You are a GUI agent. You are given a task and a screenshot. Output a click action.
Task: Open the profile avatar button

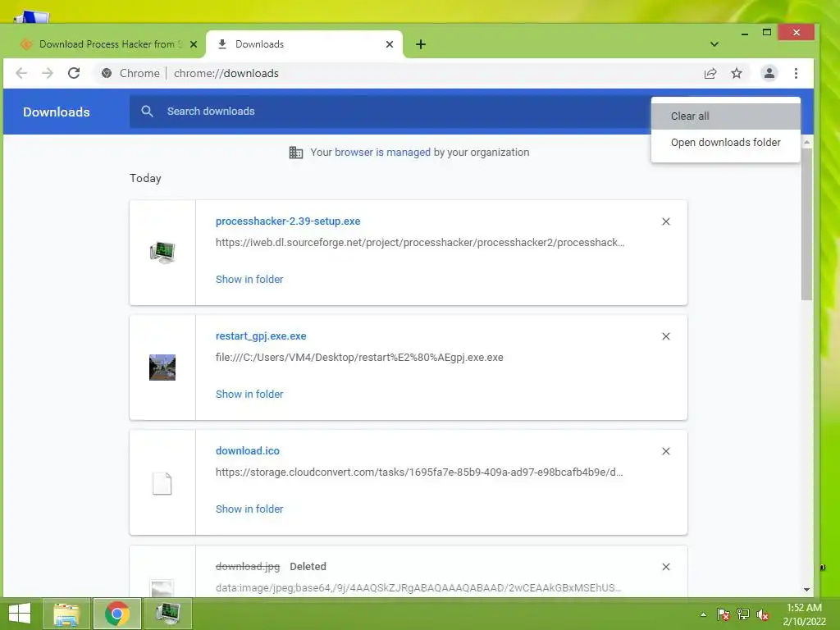[x=769, y=73]
